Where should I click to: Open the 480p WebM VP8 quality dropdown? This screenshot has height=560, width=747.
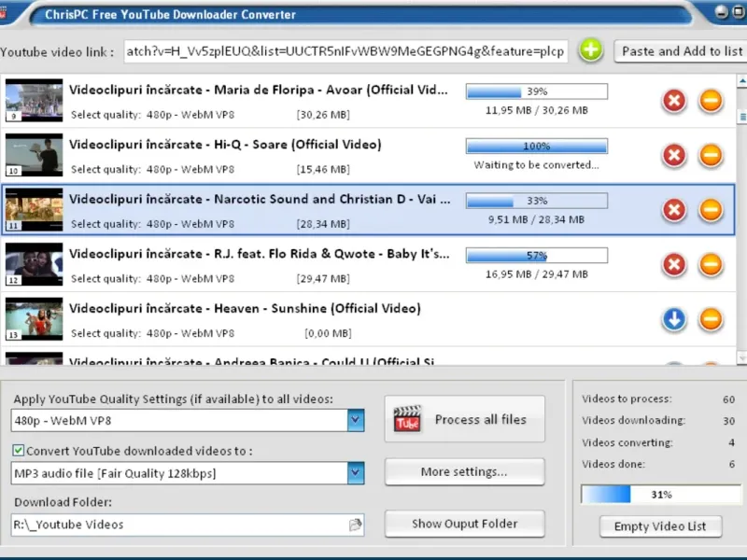tap(356, 421)
